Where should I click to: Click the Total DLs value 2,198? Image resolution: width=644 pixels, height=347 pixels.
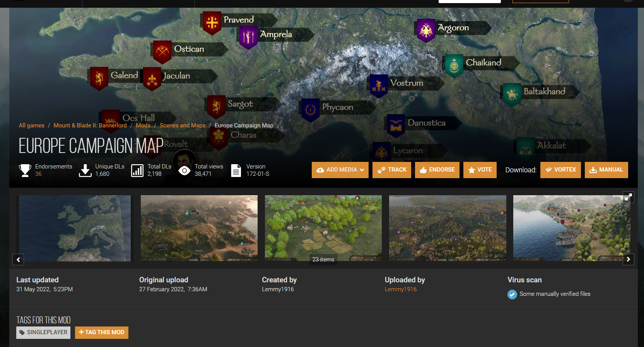point(154,174)
